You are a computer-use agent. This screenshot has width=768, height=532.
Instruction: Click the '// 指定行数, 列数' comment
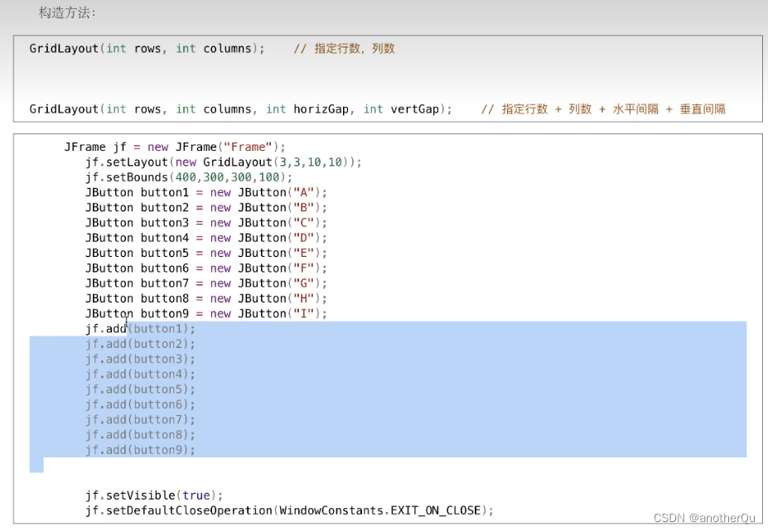345,49
